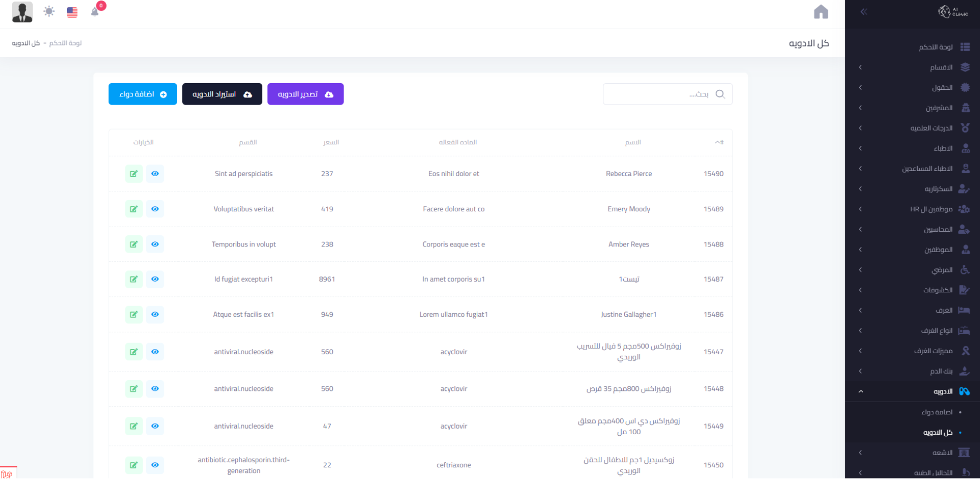Open اضافة دواء sidebar submenu item
The width and height of the screenshot is (980, 497).
tap(937, 412)
